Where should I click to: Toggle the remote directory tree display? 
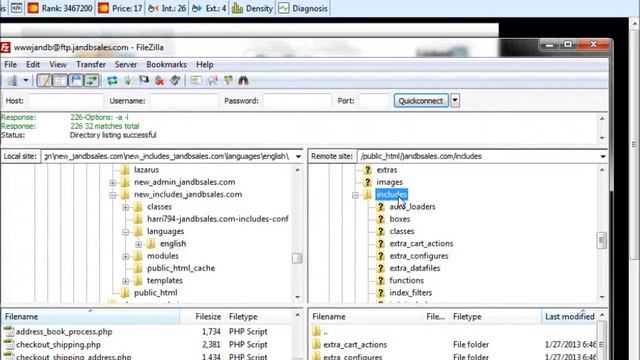(x=76, y=80)
